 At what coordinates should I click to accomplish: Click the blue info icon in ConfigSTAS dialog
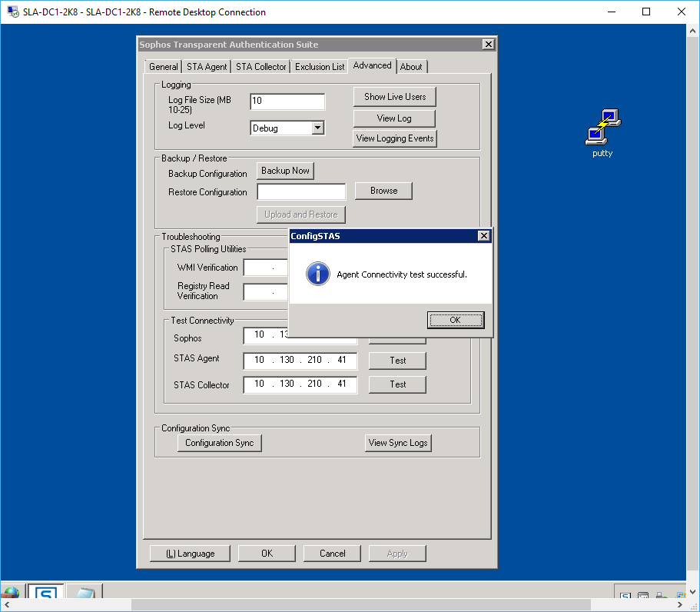318,274
